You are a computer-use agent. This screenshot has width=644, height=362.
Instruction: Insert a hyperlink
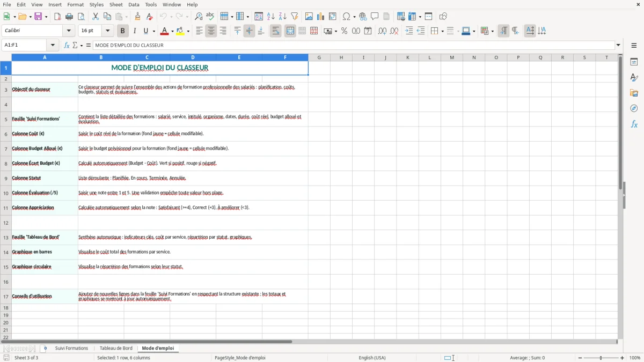[363, 17]
